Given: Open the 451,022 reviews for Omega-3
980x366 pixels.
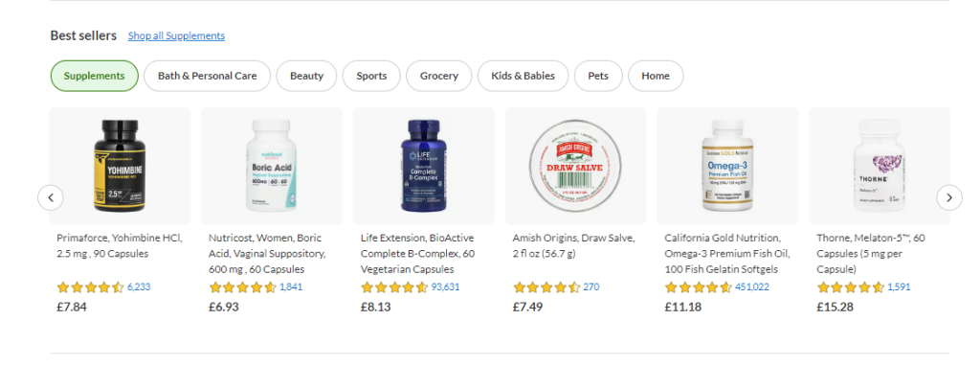Looking at the screenshot, I should click(752, 287).
